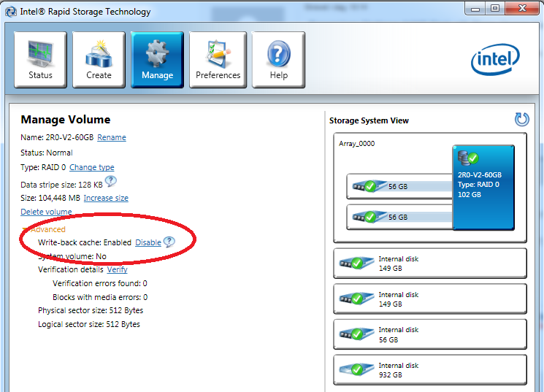The height and width of the screenshot is (392, 544).
Task: Select the second 56 GB array disk
Action: click(399, 217)
